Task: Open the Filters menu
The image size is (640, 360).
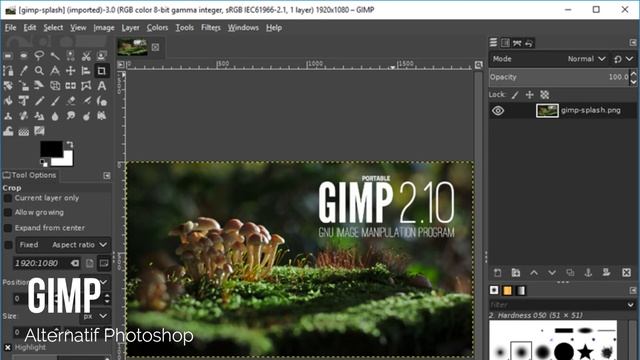Action: pyautogui.click(x=211, y=28)
